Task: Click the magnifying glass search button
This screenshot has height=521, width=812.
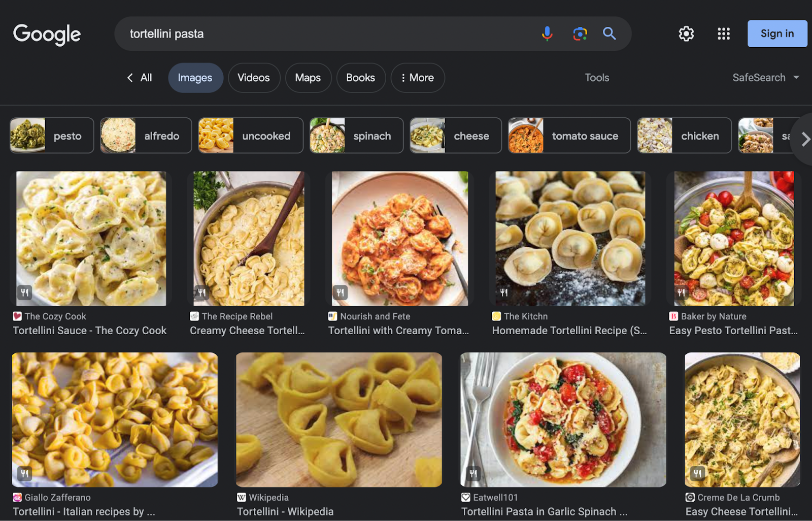Action: [610, 34]
